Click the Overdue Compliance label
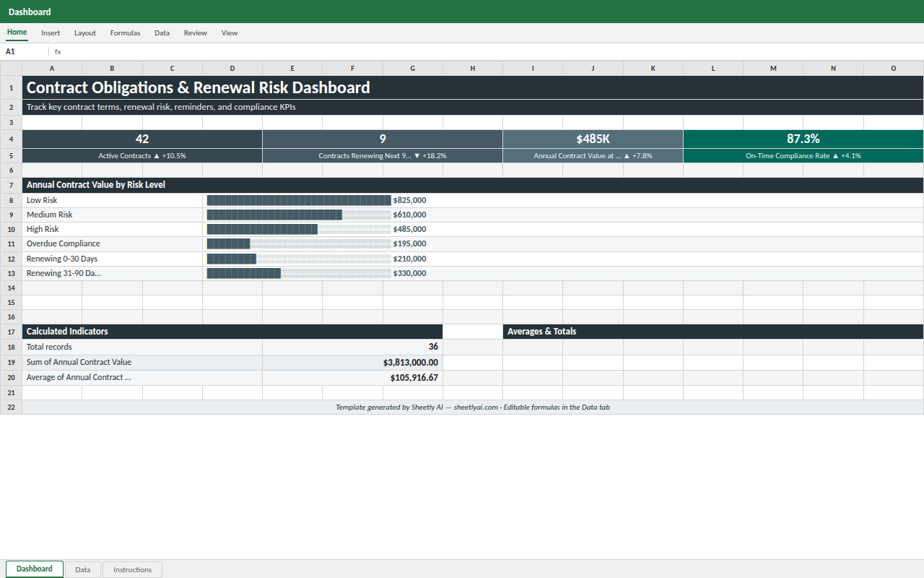 113,243
